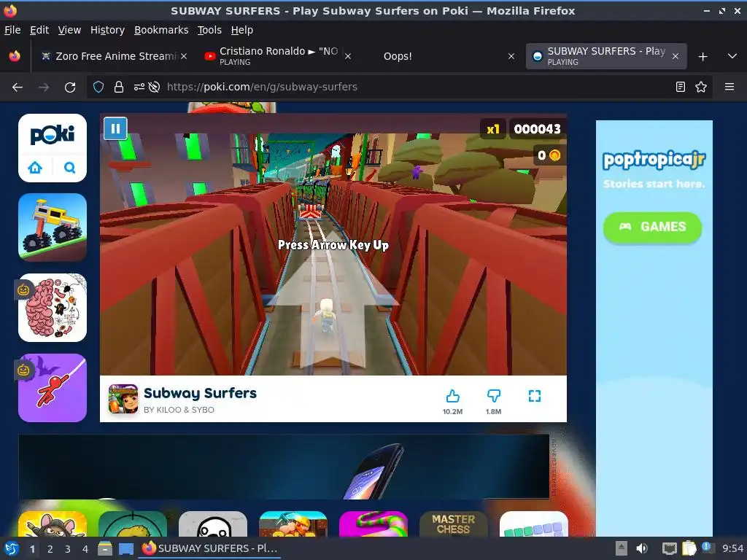
Task: Click the poptropicajr logo
Action: 654,160
